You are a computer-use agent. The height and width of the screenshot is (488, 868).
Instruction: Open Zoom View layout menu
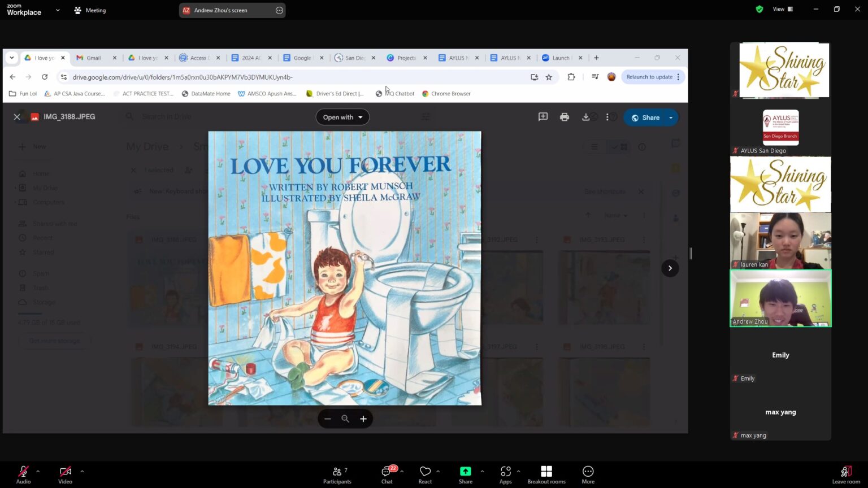(x=783, y=9)
